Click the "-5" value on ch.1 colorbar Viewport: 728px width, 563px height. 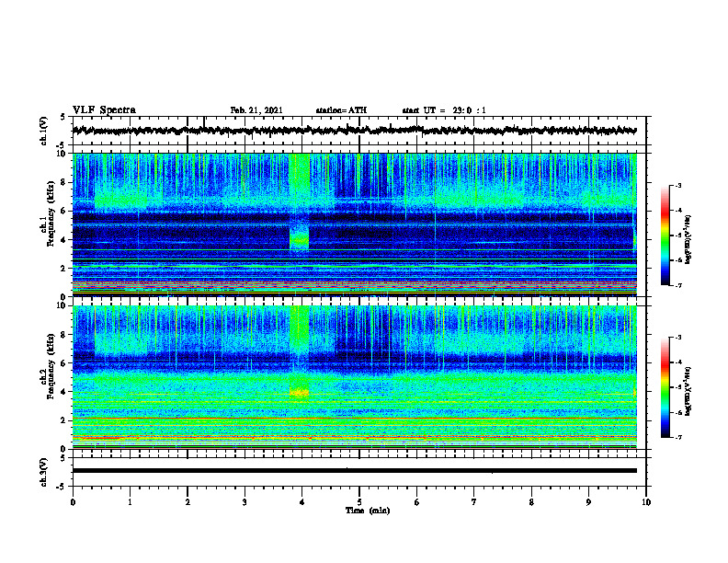[x=677, y=236]
